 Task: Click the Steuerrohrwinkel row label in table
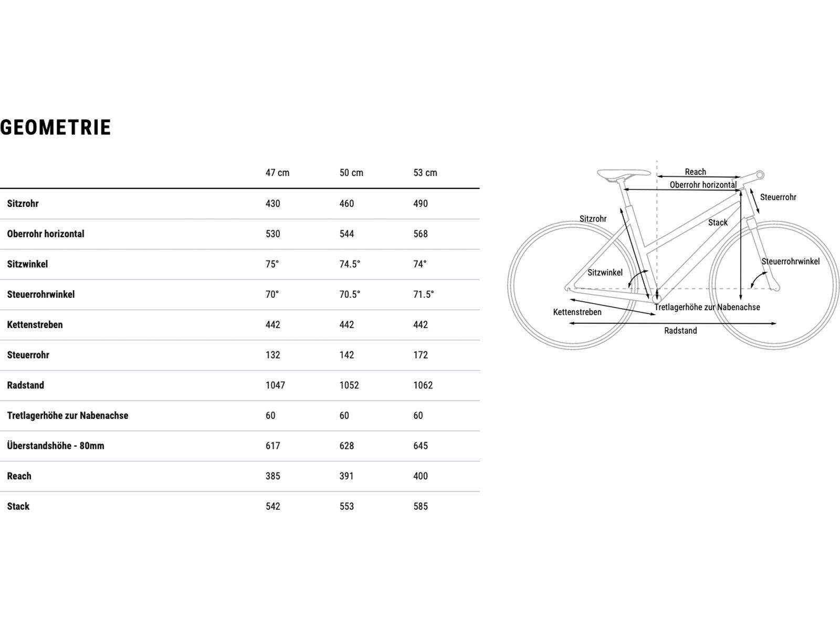tap(41, 295)
